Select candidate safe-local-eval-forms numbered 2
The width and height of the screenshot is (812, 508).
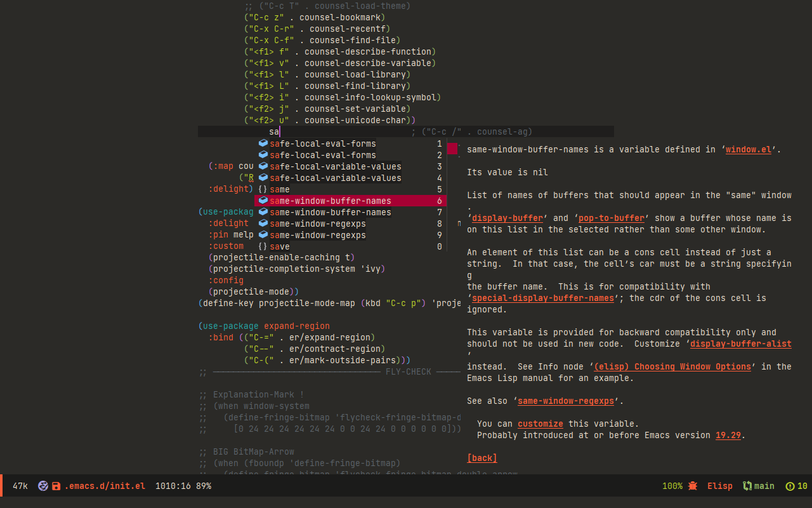[x=350, y=155]
